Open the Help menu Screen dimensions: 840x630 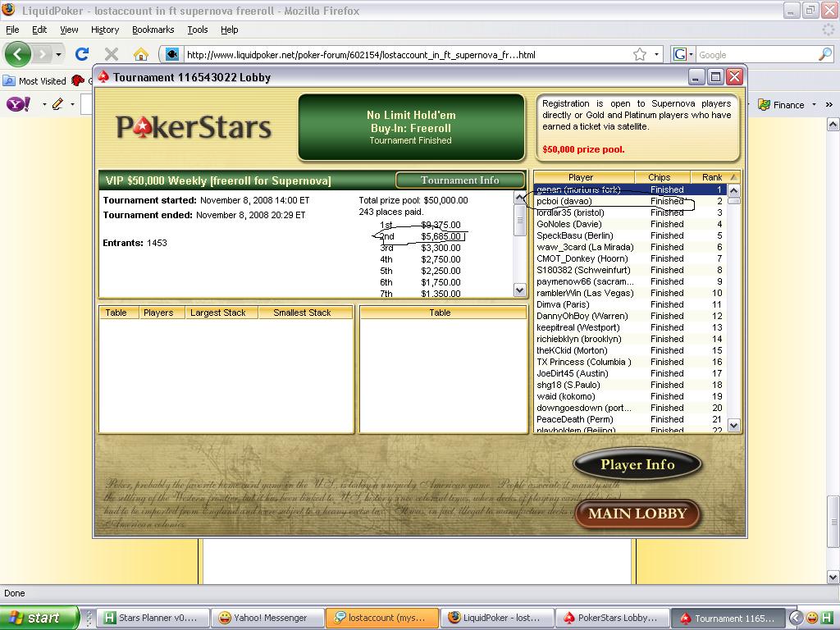click(x=230, y=30)
